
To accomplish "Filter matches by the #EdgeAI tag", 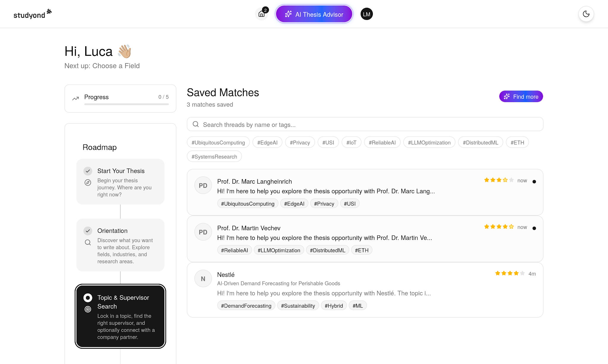I will (x=267, y=142).
